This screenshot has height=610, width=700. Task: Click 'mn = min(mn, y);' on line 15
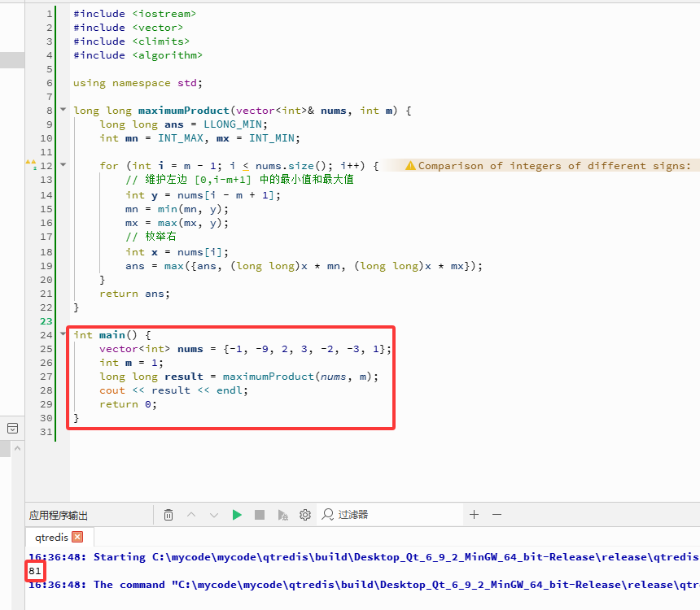177,209
